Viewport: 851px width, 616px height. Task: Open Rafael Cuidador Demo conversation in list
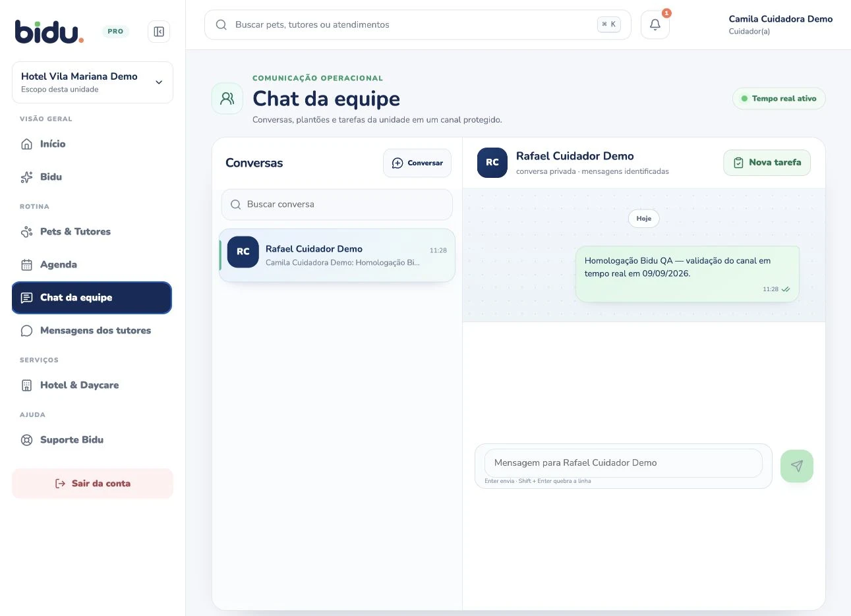pos(337,256)
